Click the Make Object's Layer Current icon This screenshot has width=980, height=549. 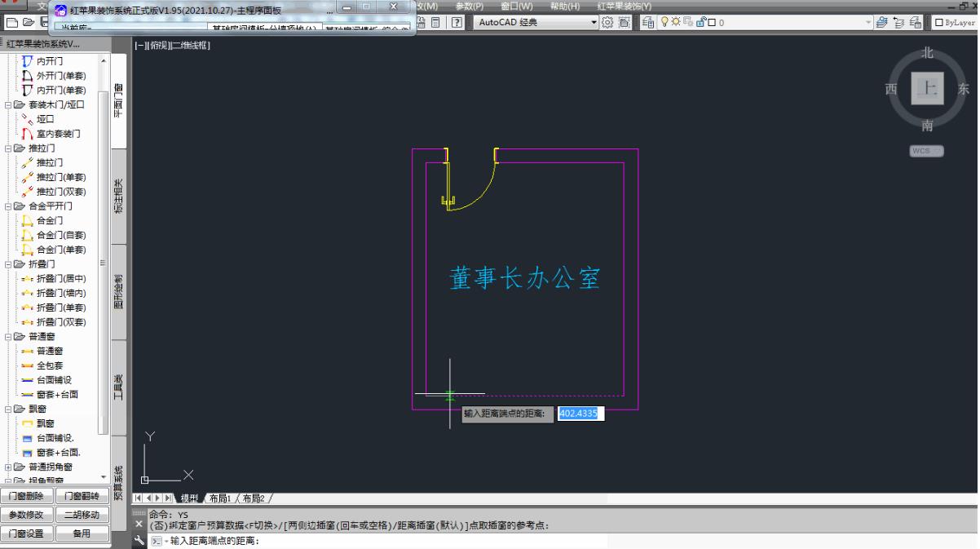point(881,23)
